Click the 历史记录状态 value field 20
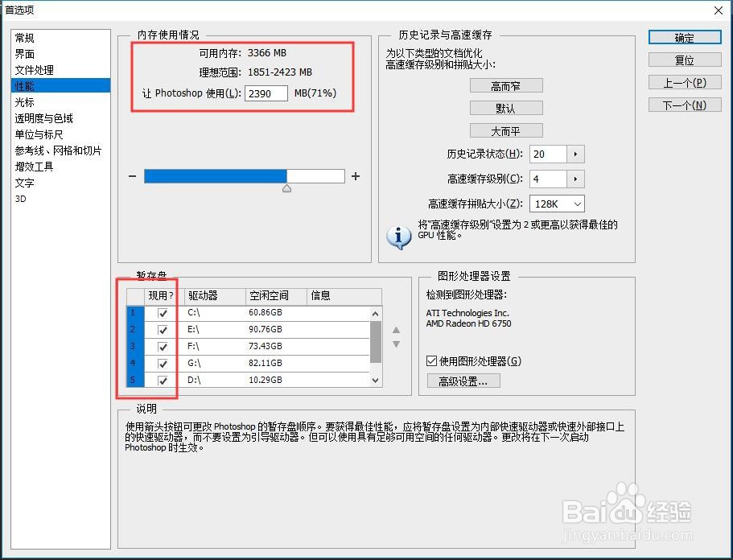The height and width of the screenshot is (560, 733). click(549, 154)
